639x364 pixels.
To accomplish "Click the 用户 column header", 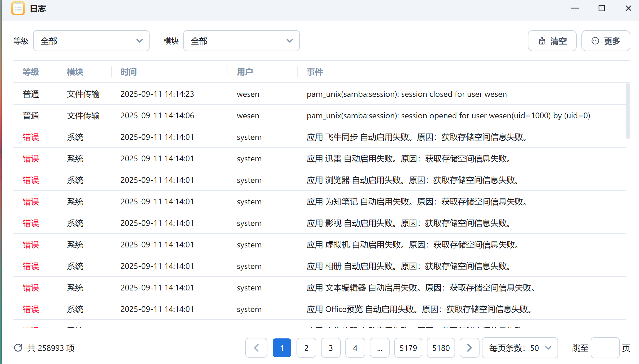I will (245, 72).
